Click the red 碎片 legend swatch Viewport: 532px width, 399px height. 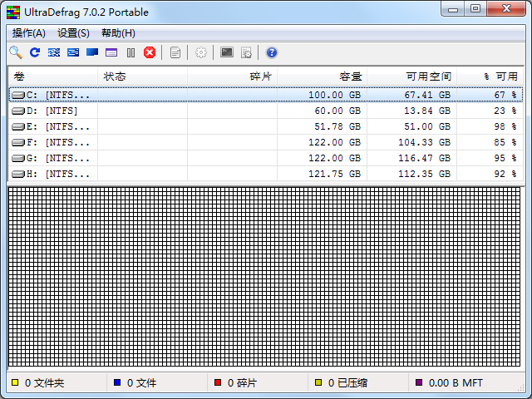[218, 382]
